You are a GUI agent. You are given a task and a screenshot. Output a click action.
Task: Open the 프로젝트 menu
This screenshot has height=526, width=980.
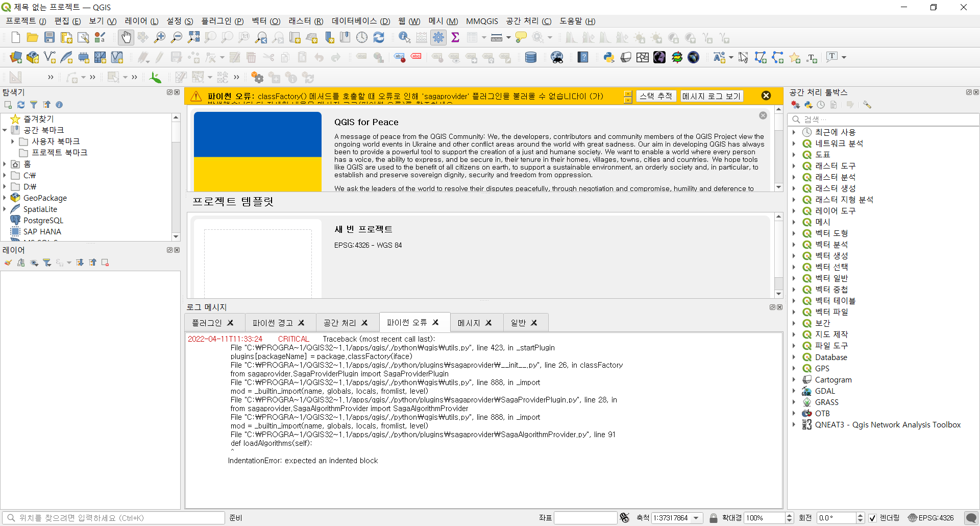point(26,21)
